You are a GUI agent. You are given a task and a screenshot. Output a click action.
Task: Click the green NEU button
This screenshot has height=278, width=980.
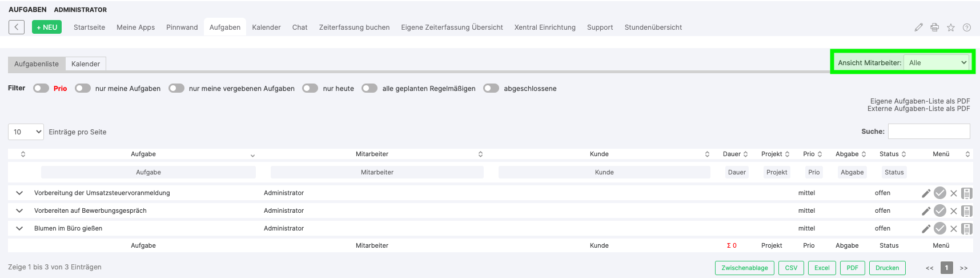47,27
